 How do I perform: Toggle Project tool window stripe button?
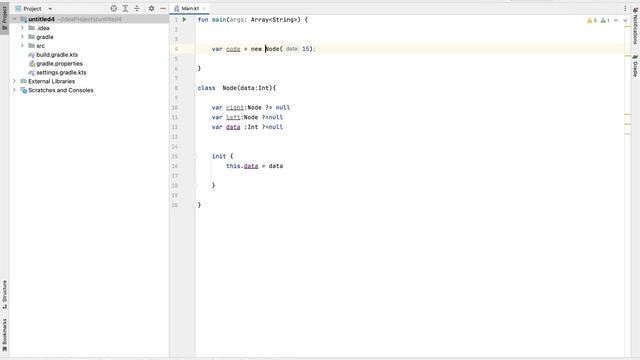click(4, 18)
